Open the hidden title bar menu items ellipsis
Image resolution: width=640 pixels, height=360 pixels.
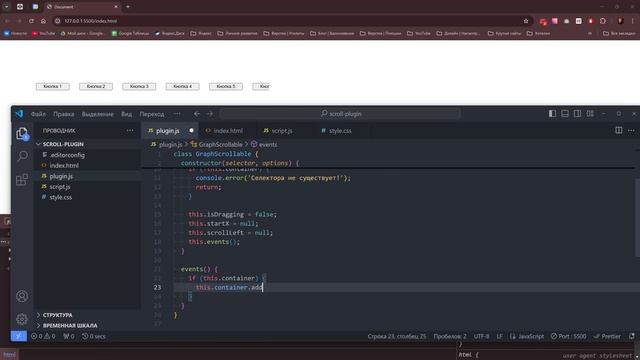(x=177, y=114)
